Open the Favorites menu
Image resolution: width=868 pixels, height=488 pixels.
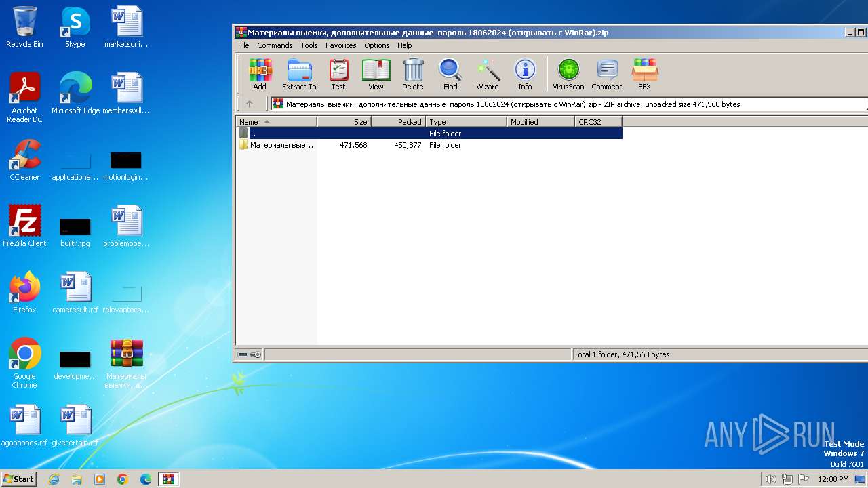pyautogui.click(x=340, y=45)
